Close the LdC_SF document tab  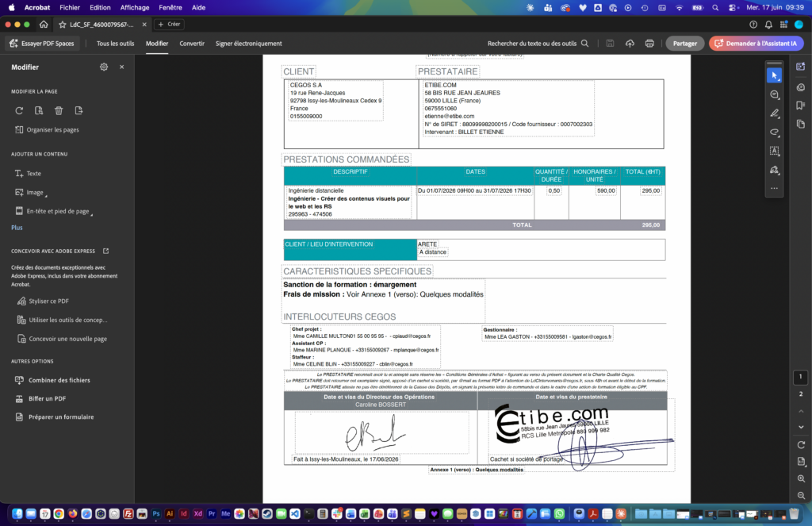144,25
